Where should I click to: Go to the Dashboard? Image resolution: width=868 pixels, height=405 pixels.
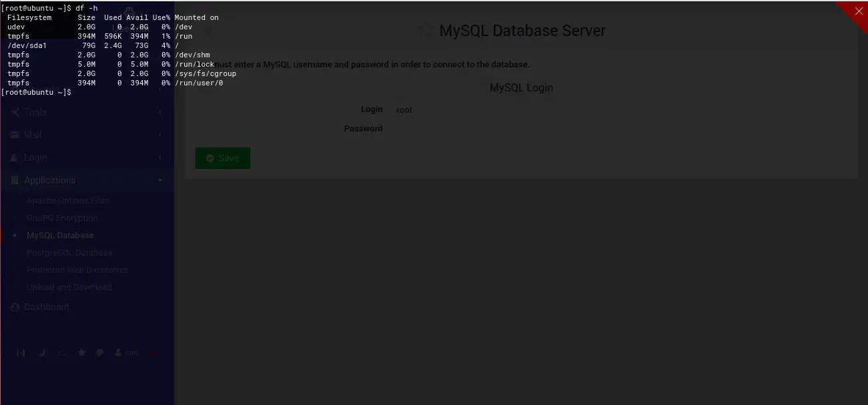(40, 307)
